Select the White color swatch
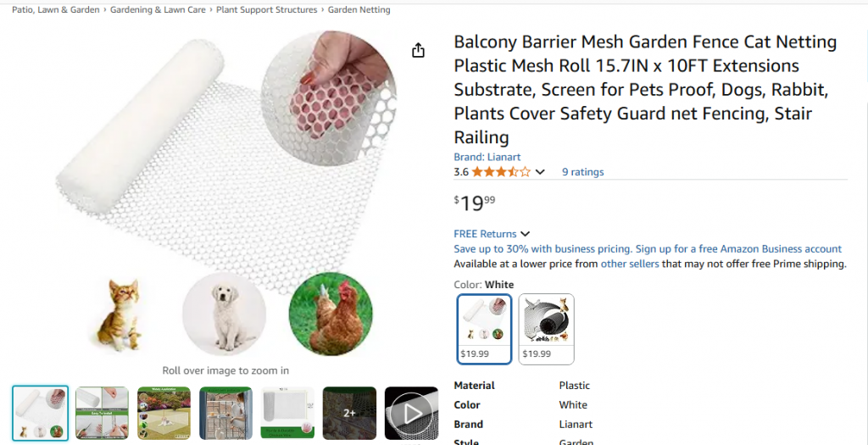The image size is (868, 445). pos(484,329)
